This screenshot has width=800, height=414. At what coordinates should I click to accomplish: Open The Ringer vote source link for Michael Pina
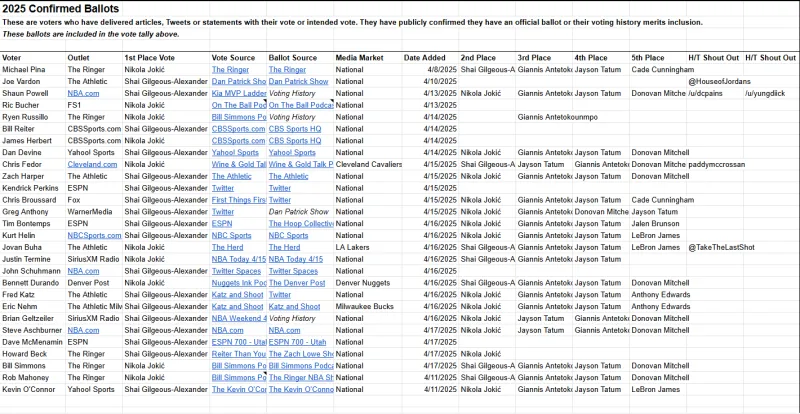230,70
